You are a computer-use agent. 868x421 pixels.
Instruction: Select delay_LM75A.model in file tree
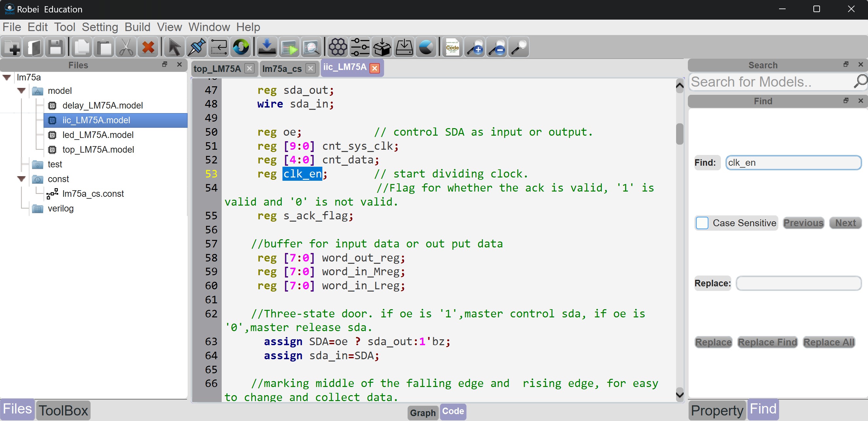pyautogui.click(x=102, y=106)
